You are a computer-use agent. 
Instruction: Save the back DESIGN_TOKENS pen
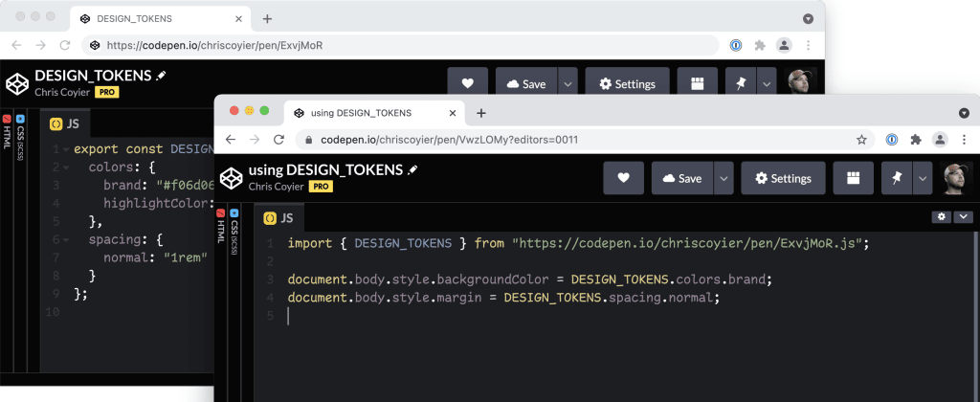[x=526, y=84]
